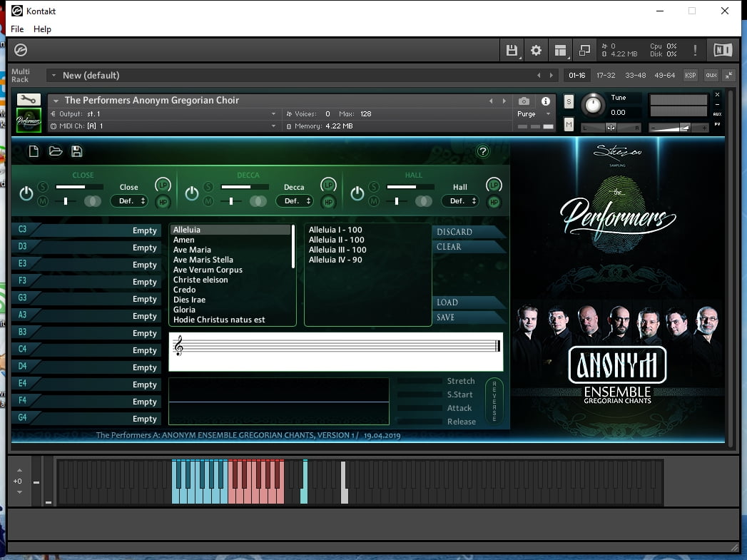Open the question mark help icon
The image size is (747, 560).
click(x=482, y=151)
